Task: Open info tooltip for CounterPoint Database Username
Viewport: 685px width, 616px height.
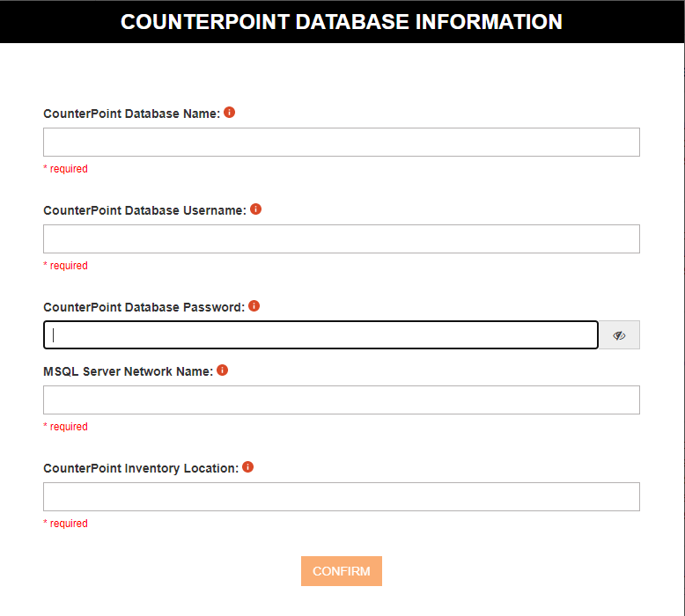Action: tap(255, 209)
